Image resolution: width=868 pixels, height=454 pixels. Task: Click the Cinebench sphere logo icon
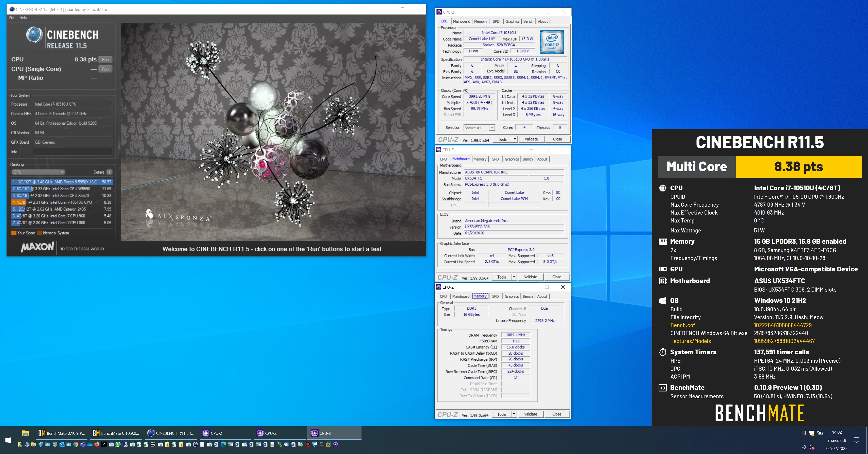click(34, 35)
